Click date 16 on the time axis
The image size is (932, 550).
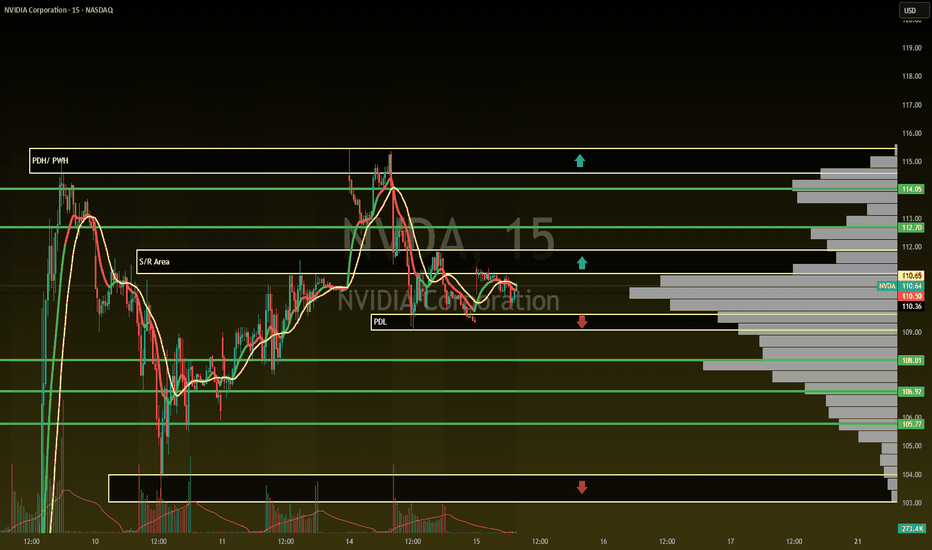[x=603, y=542]
